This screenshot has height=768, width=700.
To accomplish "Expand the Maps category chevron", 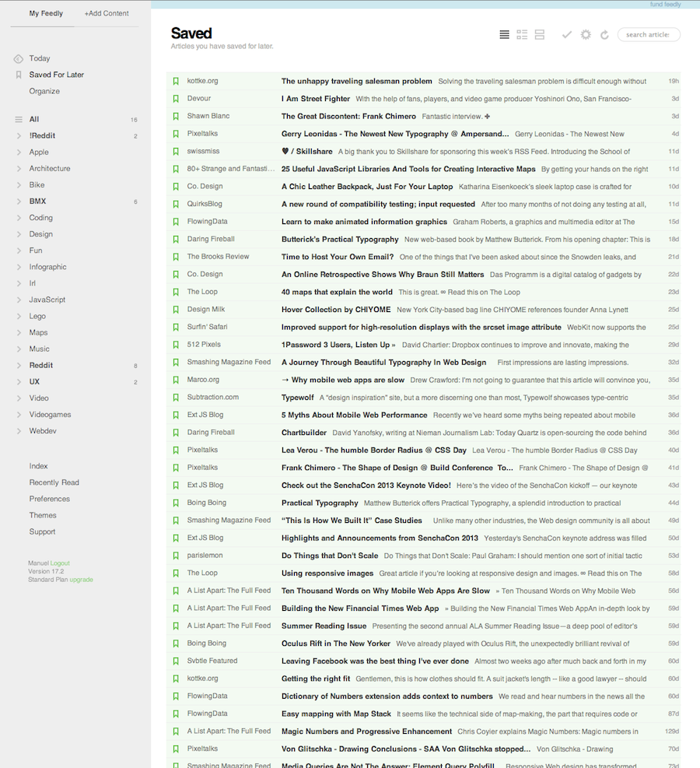I will coord(19,332).
